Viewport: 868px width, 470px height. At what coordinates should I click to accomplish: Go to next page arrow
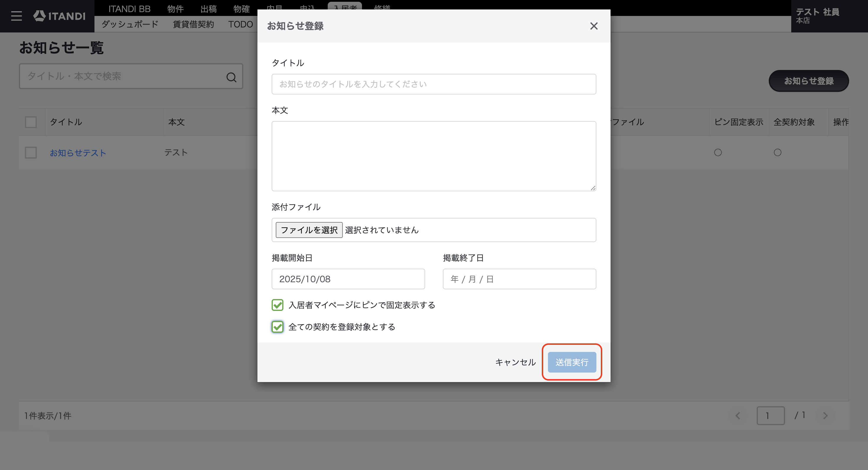pyautogui.click(x=825, y=415)
